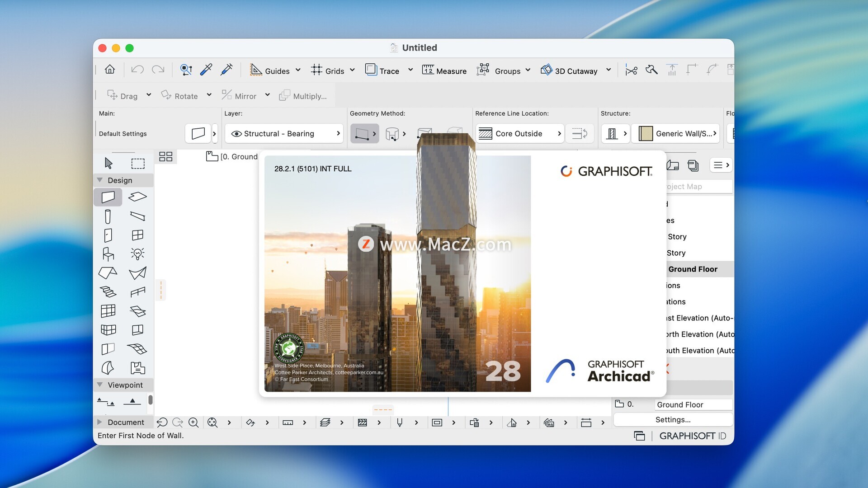868x488 pixels.
Task: Open 3D Cutaway dropdown arrow
Action: [609, 70]
